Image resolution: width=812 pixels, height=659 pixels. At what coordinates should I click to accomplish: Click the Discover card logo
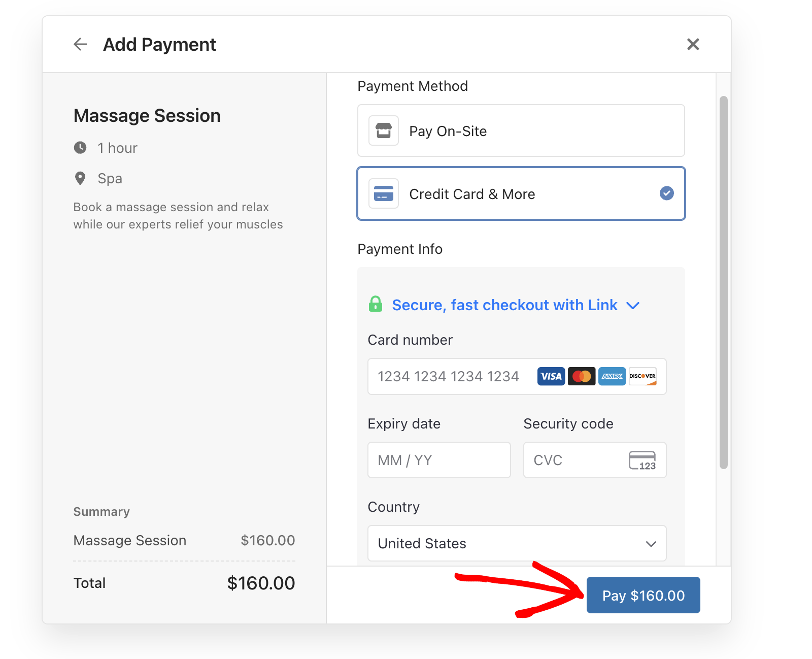coord(642,376)
